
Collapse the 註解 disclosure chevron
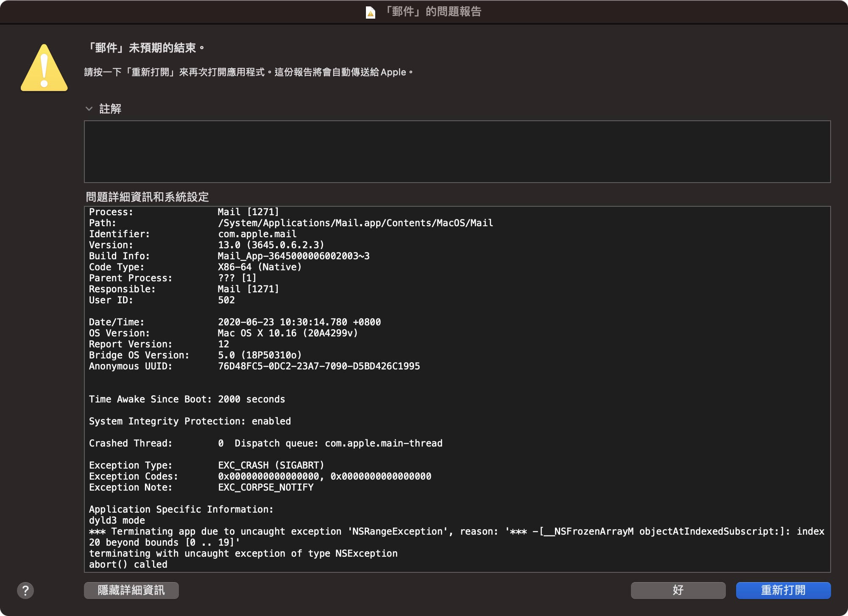89,109
